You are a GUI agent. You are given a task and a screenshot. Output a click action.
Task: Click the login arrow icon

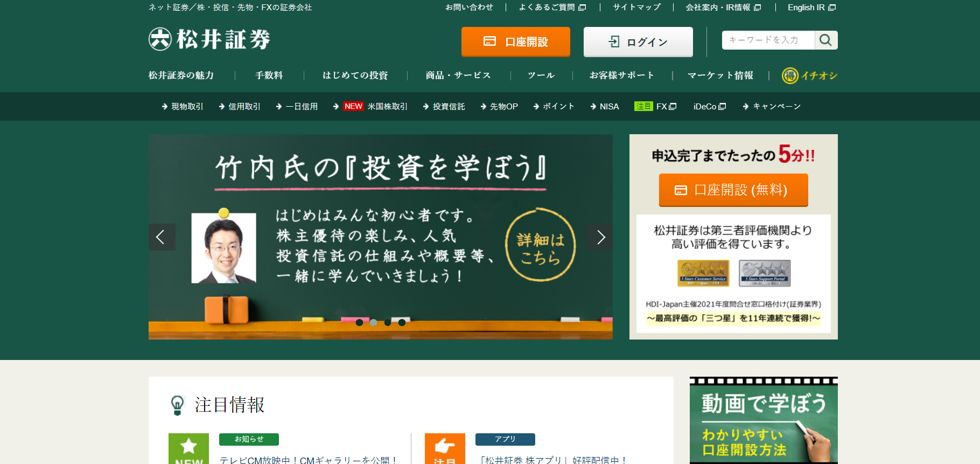click(614, 41)
